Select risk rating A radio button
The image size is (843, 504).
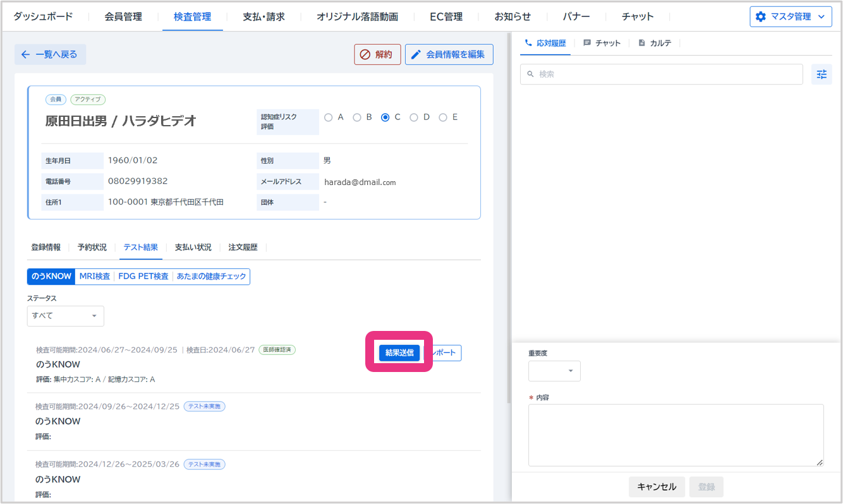click(328, 117)
